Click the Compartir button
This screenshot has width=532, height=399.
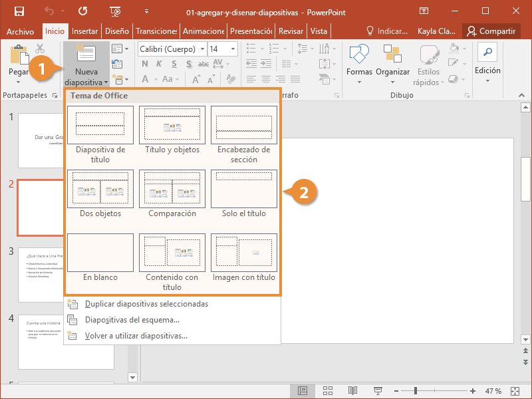pos(491,31)
